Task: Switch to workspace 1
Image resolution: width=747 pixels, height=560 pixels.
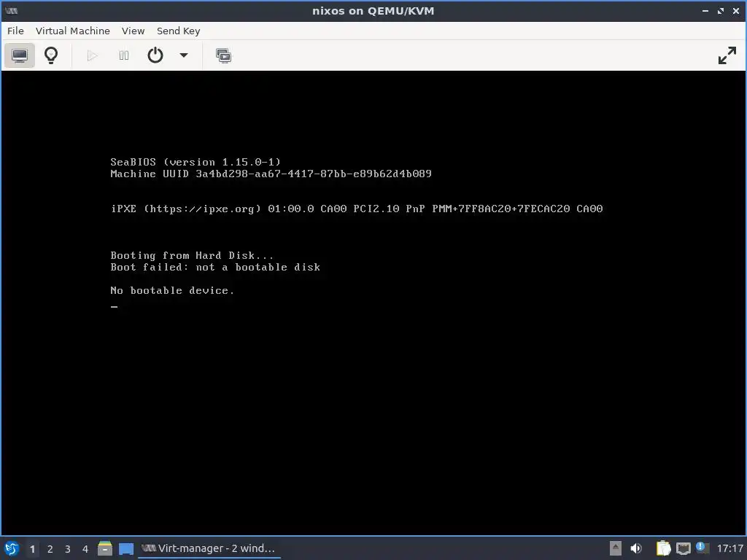Action: [x=32, y=549]
